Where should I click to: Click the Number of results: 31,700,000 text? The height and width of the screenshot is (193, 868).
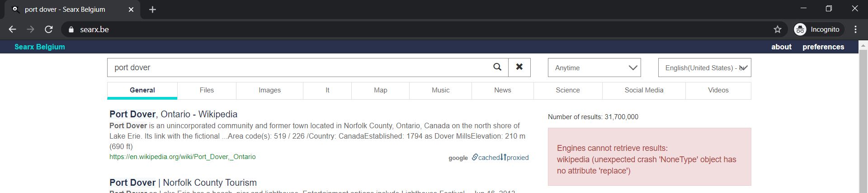click(x=593, y=117)
